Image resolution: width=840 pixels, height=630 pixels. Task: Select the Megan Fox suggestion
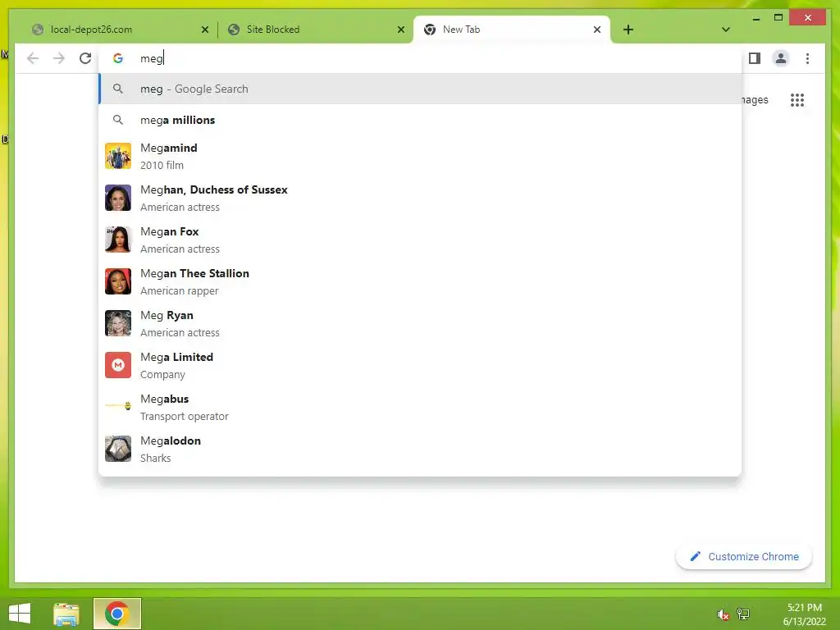[420, 240]
